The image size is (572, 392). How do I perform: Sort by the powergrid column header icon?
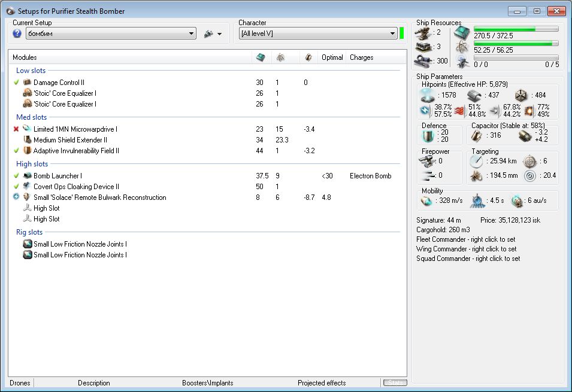point(280,57)
